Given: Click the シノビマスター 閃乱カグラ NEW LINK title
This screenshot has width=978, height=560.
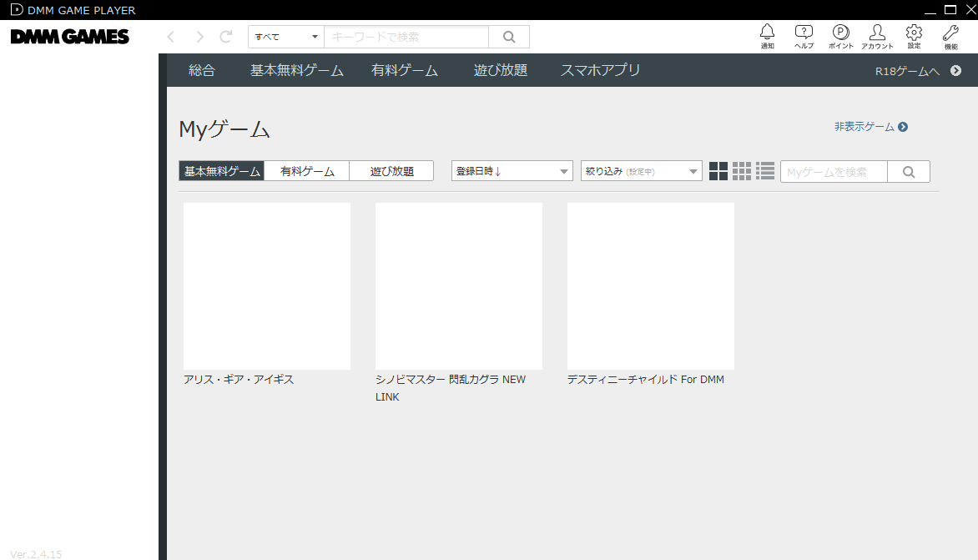Looking at the screenshot, I should tap(451, 388).
